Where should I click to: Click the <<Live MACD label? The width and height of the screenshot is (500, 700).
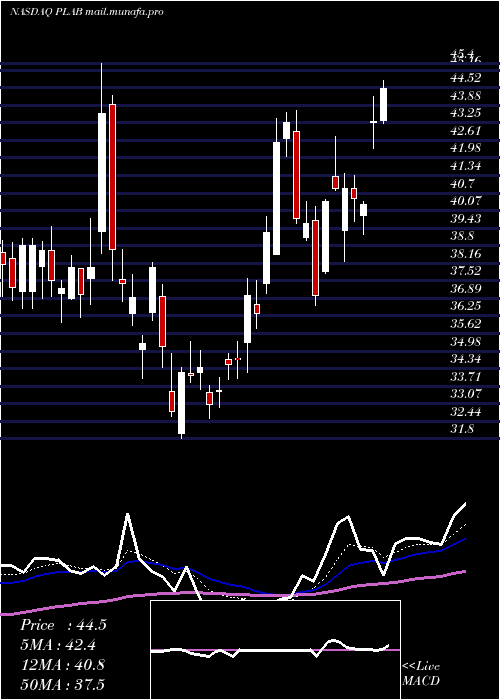click(421, 673)
